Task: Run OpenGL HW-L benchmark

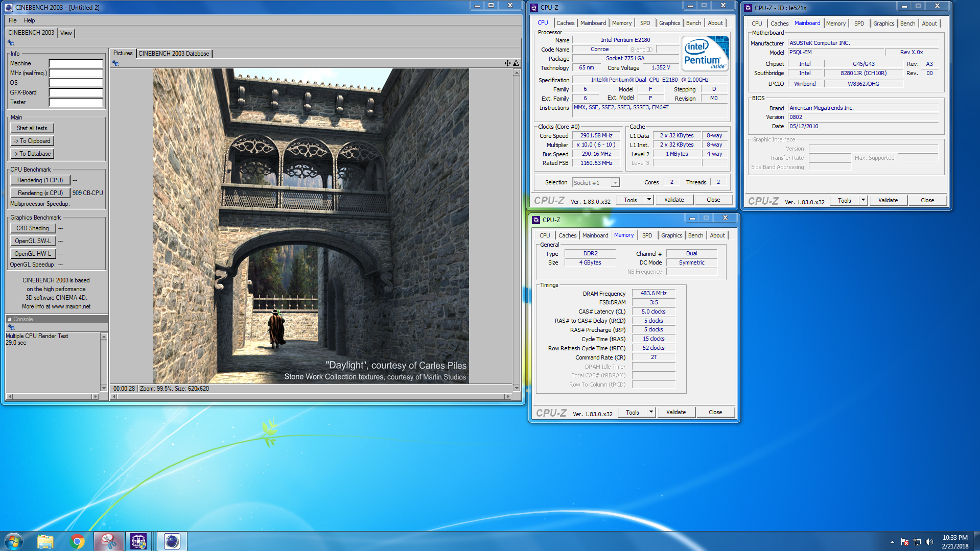Action: tap(33, 254)
